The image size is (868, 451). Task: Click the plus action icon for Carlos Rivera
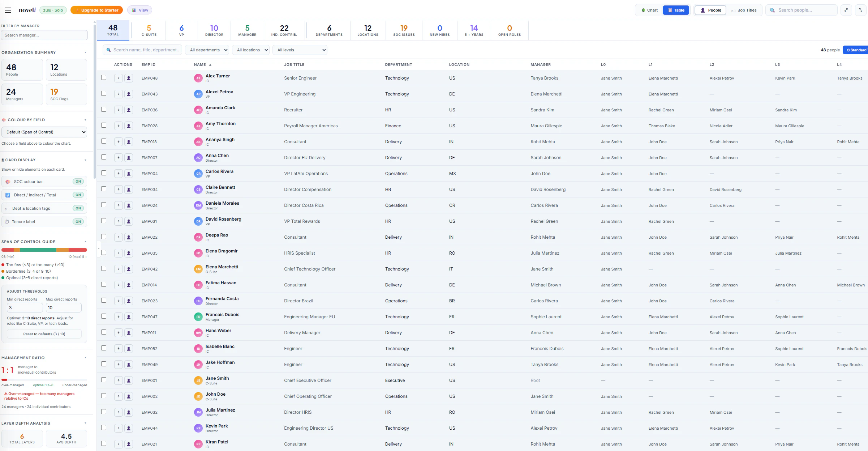118,174
